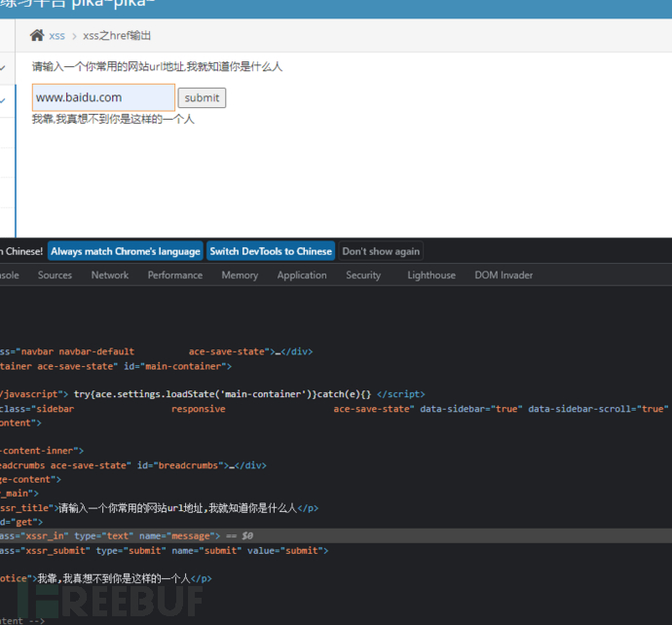Click the submit button
This screenshot has width=672, height=625.
coord(202,98)
